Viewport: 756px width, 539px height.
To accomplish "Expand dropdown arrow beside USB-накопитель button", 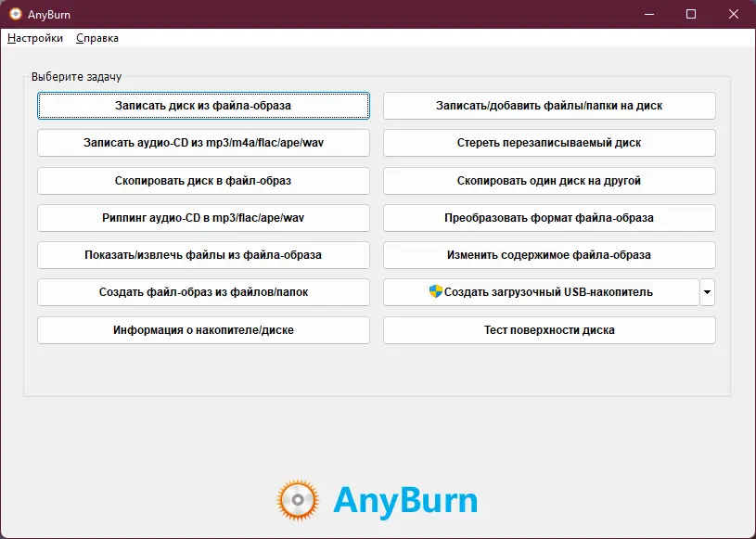I will tap(708, 292).
